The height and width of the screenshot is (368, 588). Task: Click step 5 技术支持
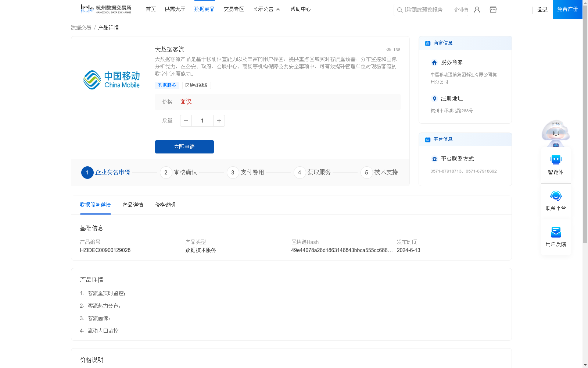coord(379,173)
